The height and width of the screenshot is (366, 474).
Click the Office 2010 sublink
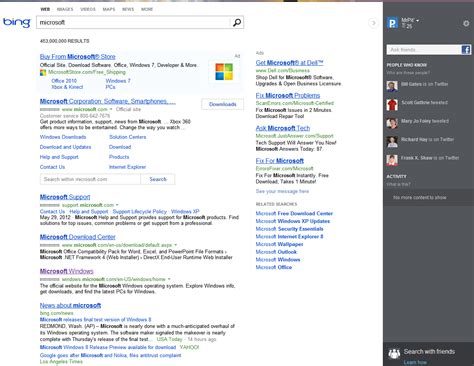pos(64,81)
